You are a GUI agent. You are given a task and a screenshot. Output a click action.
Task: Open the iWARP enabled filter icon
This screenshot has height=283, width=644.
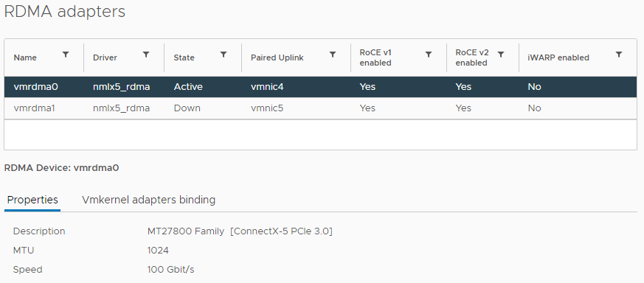[x=619, y=55]
